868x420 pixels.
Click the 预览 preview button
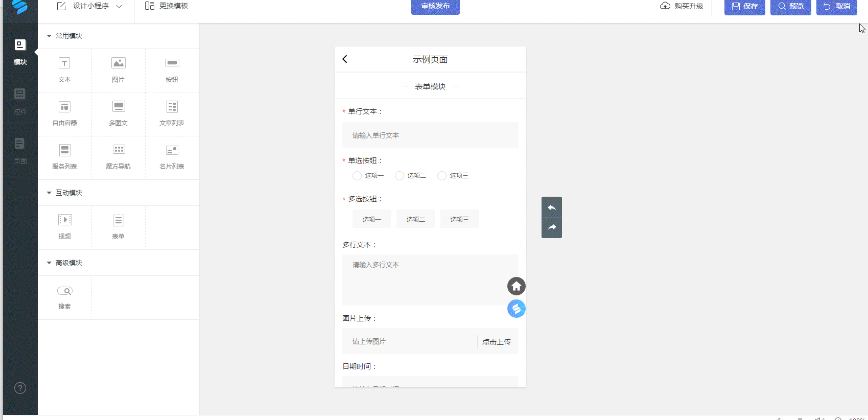791,7
